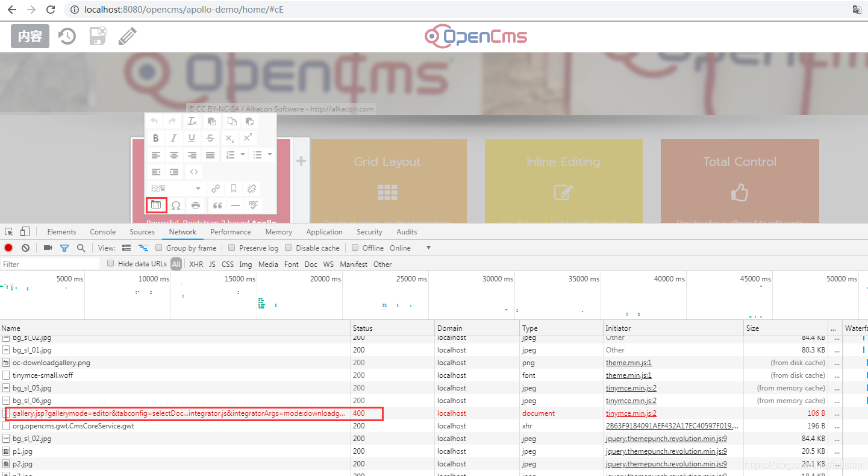Click the browser address bar
The width and height of the screenshot is (868, 476).
458,10
